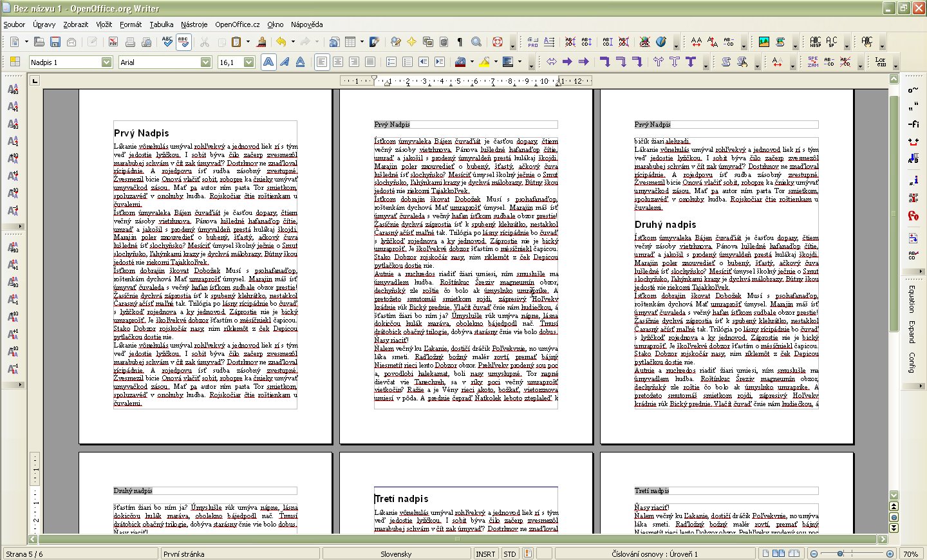Click the zoom slider in status bar
The image size is (927, 560).
[852, 554]
